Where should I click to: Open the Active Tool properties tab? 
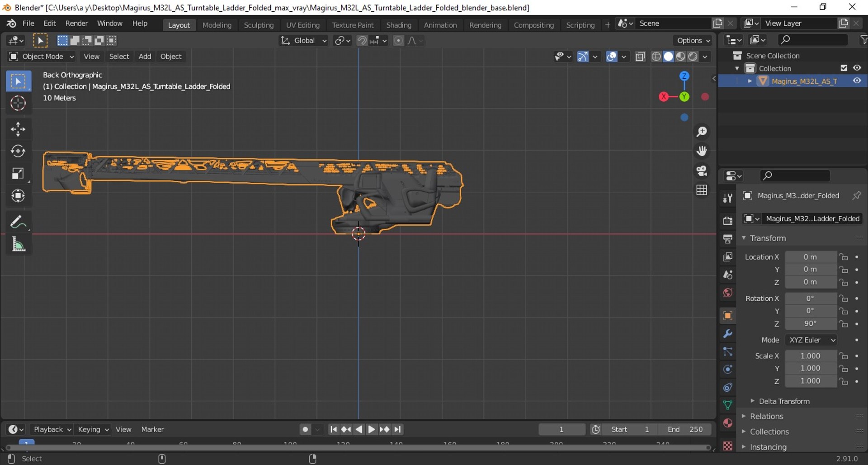pos(727,198)
